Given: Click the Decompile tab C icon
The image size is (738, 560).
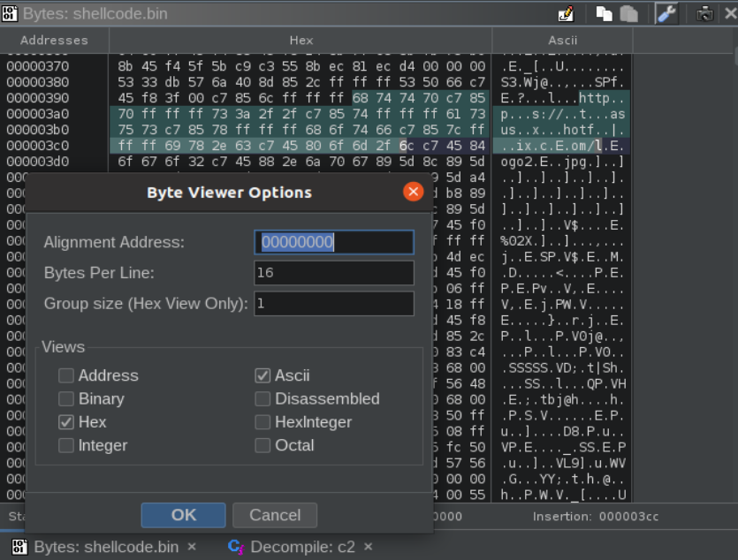Looking at the screenshot, I should point(235,547).
